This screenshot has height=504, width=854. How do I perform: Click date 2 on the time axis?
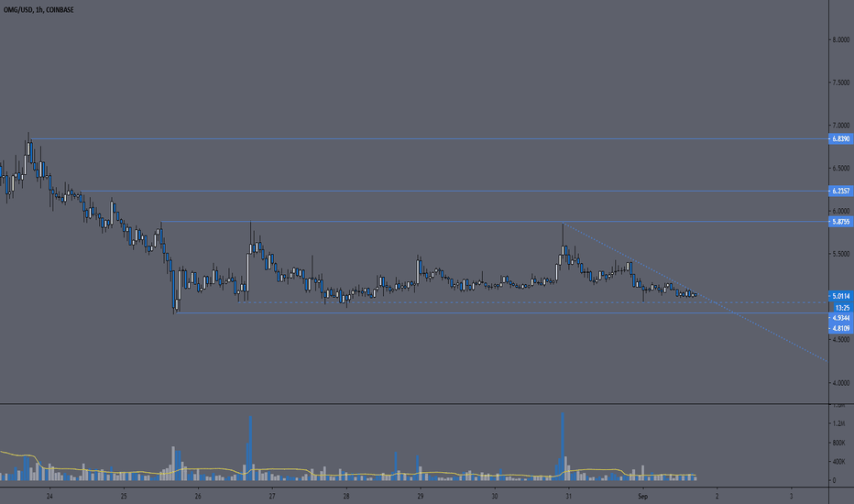point(717,497)
